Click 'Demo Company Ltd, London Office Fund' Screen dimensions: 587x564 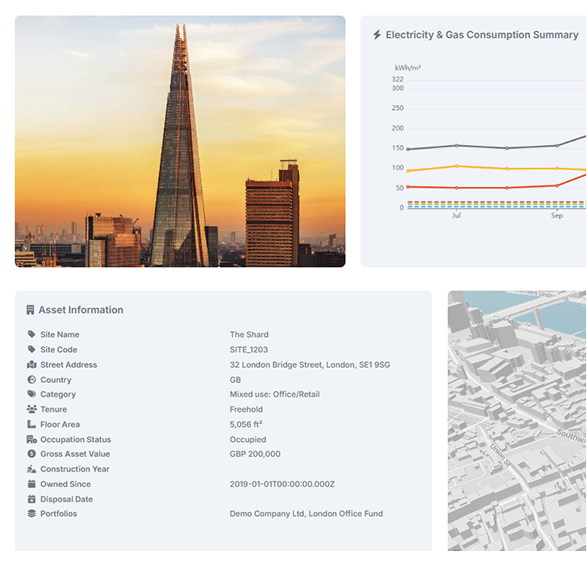(x=306, y=513)
